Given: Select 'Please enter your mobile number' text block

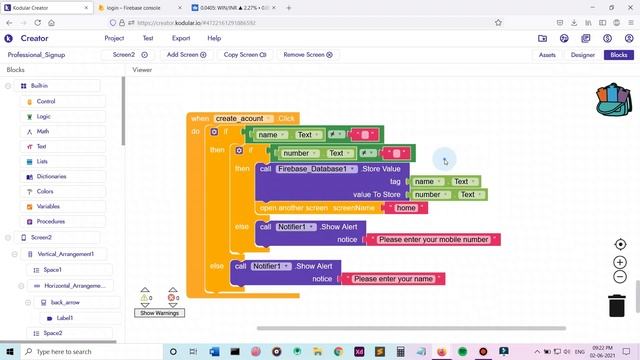Looking at the screenshot, I should point(433,240).
